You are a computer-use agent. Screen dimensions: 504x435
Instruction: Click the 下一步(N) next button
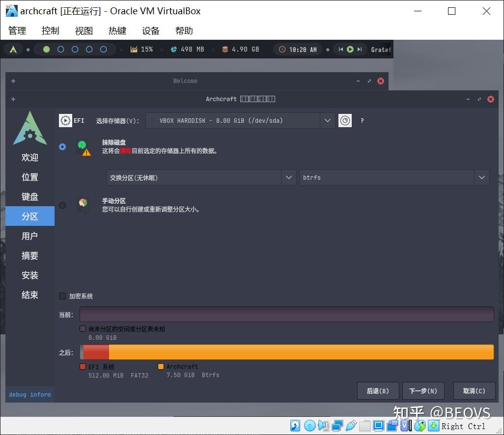(x=423, y=391)
